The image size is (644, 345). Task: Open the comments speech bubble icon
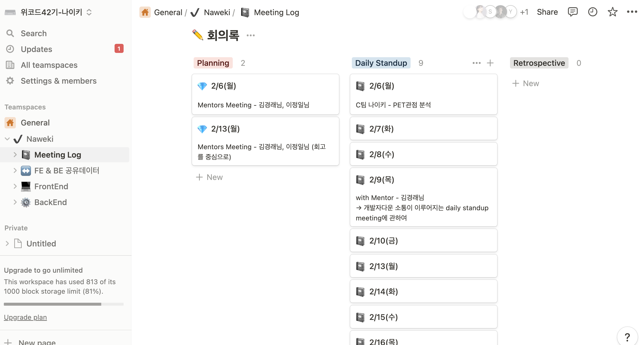tap(573, 12)
